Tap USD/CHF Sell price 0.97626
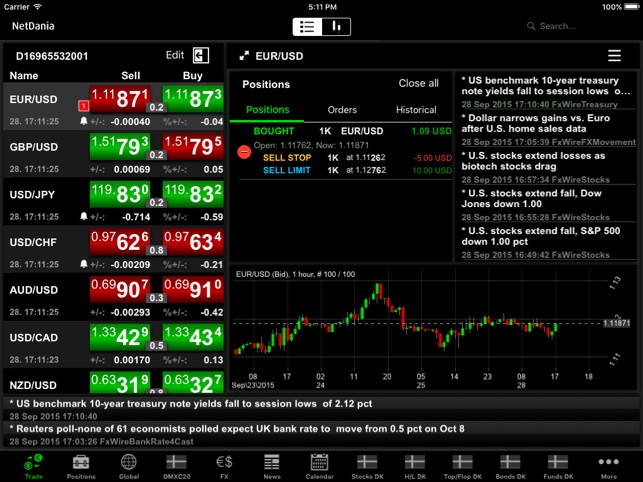The height and width of the screenshot is (482, 643). [120, 242]
